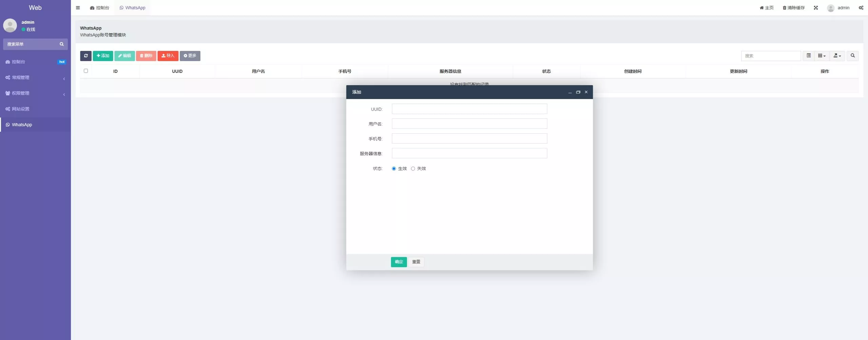Click the table search magnifier icon

pos(852,56)
